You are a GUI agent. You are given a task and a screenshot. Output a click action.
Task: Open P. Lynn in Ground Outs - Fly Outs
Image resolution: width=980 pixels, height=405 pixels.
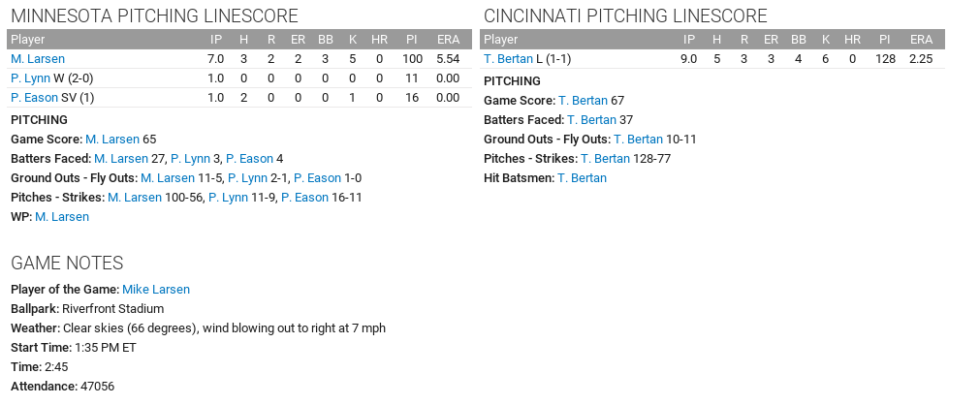pyautogui.click(x=246, y=178)
